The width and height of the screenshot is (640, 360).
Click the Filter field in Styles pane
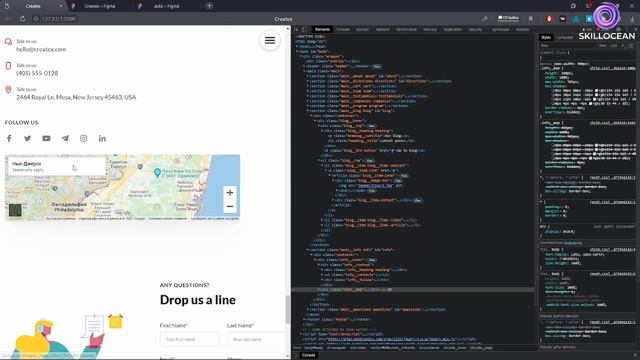coord(567,46)
